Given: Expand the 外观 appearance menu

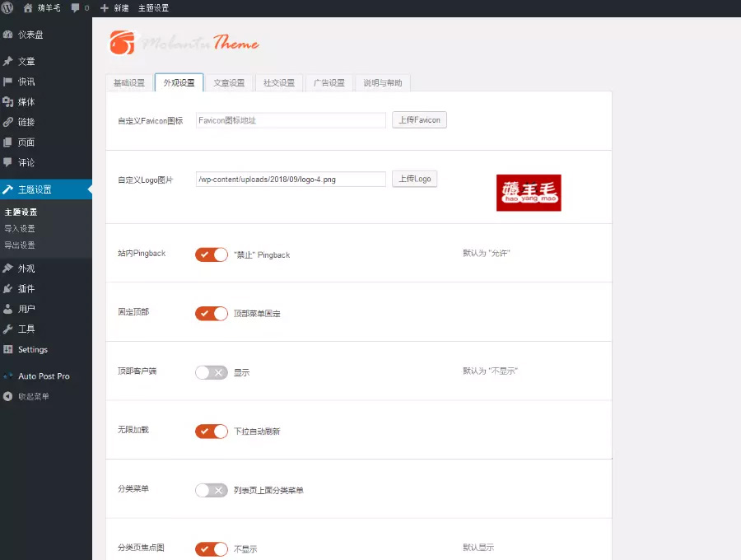Looking at the screenshot, I should point(26,268).
